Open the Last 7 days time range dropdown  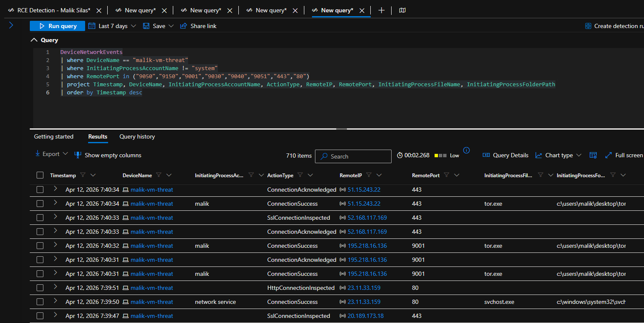pyautogui.click(x=112, y=26)
